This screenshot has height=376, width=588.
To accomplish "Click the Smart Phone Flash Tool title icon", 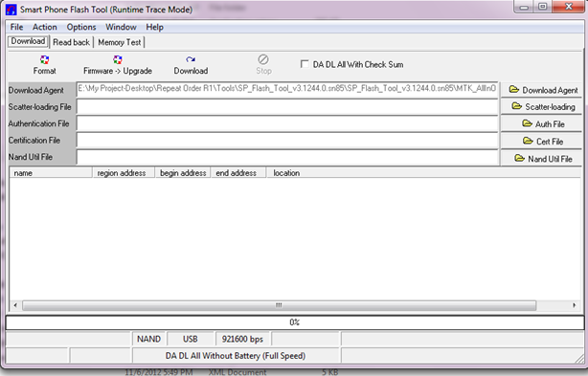I will click(11, 10).
